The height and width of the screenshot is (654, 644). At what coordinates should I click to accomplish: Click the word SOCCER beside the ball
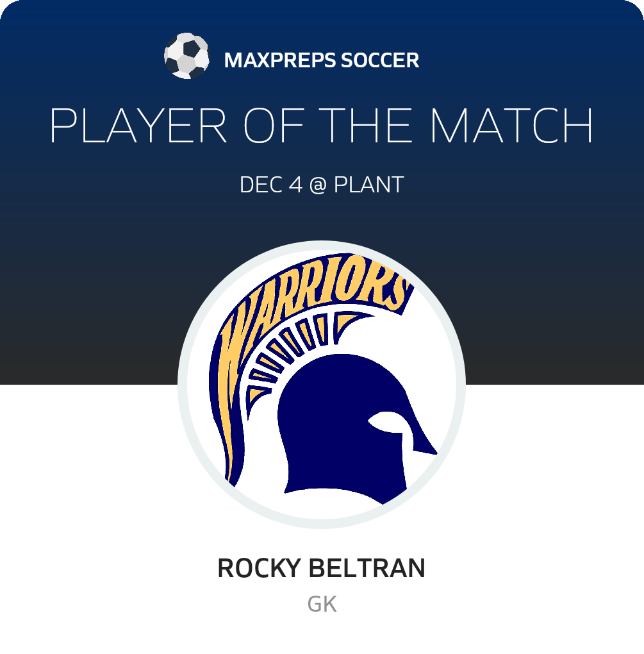pos(380,60)
